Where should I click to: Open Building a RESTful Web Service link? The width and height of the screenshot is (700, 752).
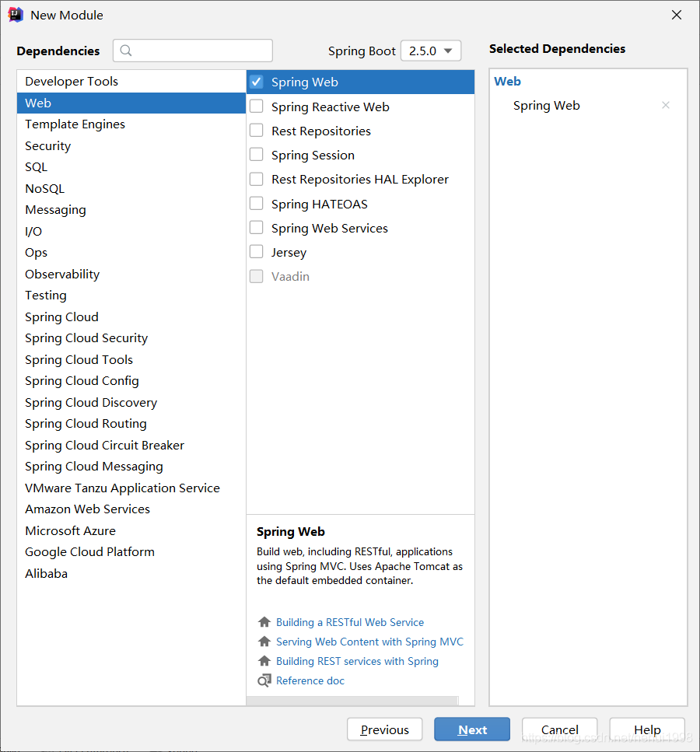click(350, 622)
